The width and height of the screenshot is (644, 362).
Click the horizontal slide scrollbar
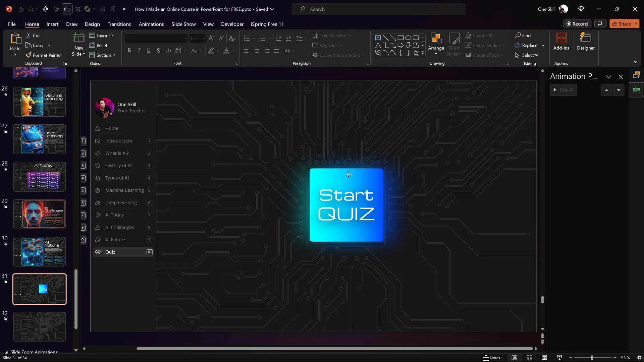tap(334, 349)
